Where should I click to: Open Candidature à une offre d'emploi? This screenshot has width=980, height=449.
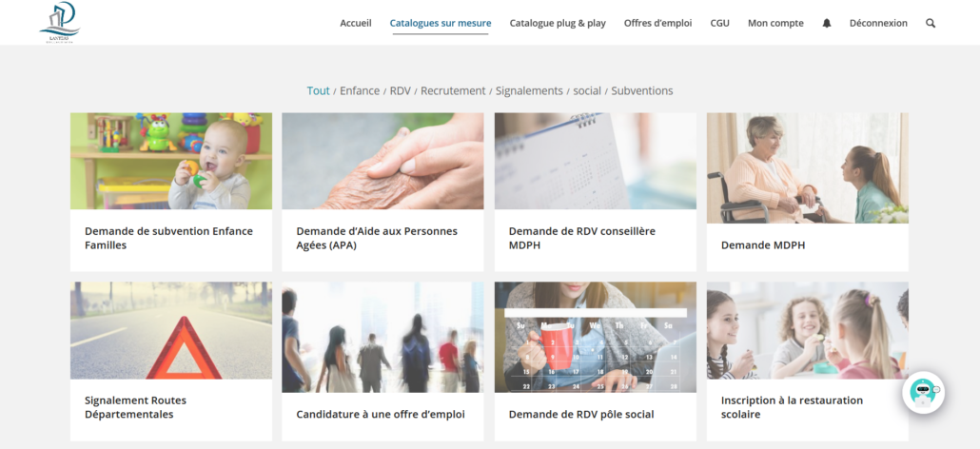381,415
